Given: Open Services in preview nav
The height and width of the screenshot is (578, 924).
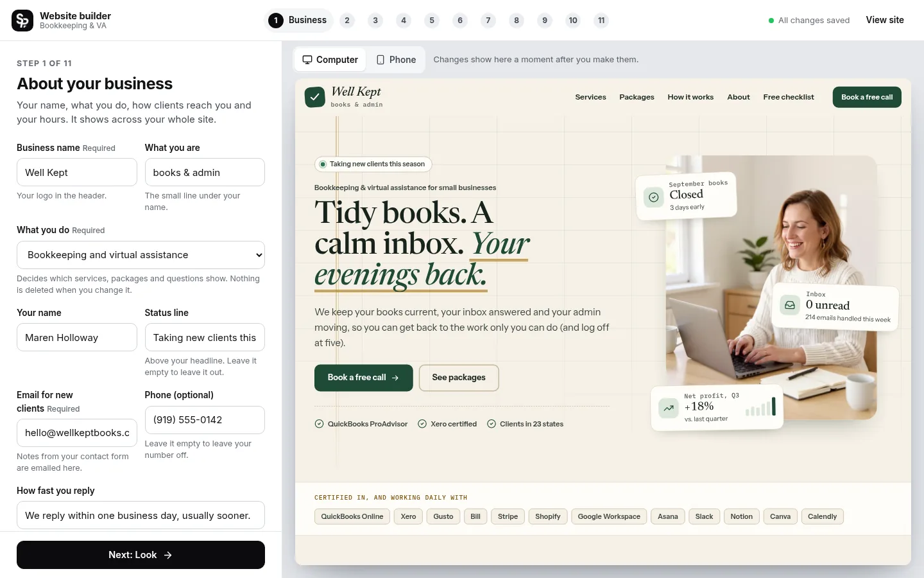Looking at the screenshot, I should click(x=590, y=97).
